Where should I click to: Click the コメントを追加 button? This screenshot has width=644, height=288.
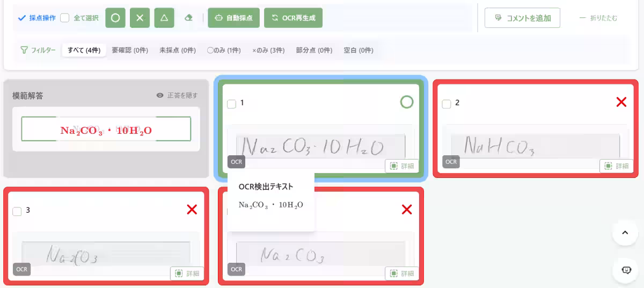coord(522,18)
